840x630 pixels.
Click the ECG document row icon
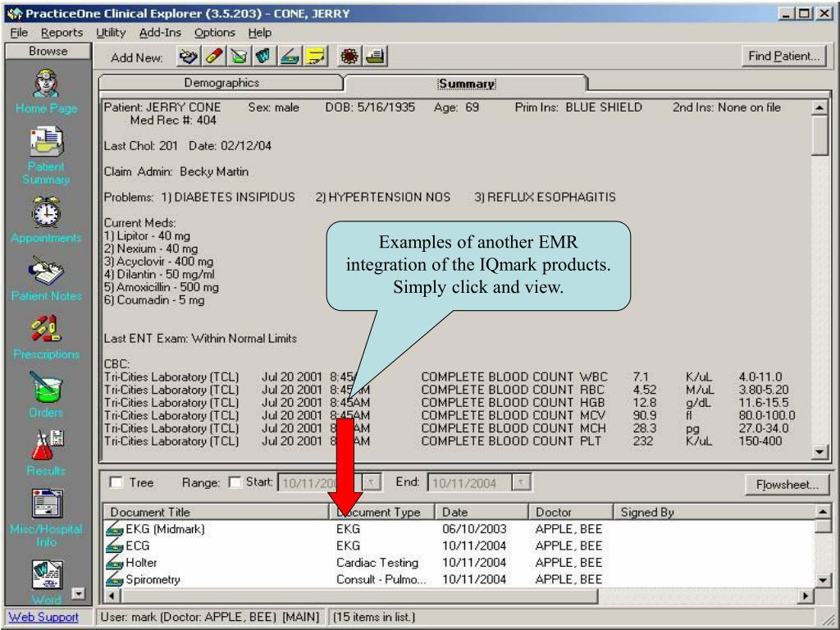(x=114, y=546)
